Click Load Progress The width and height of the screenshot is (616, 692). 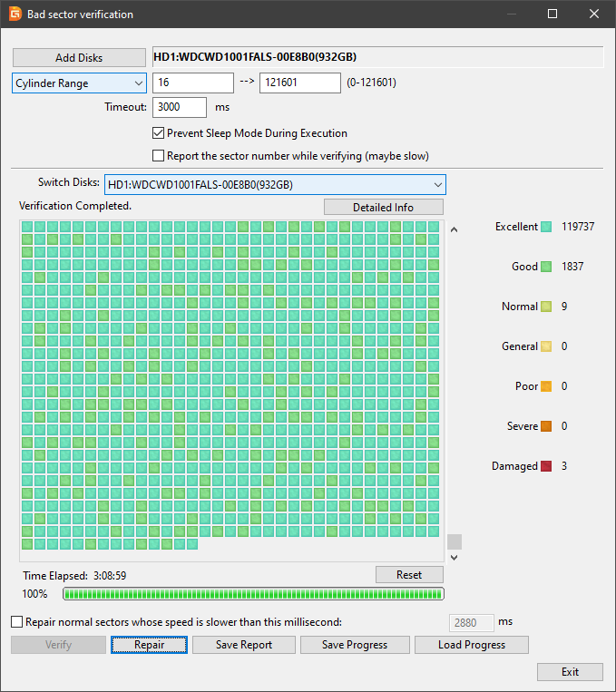pyautogui.click(x=472, y=645)
